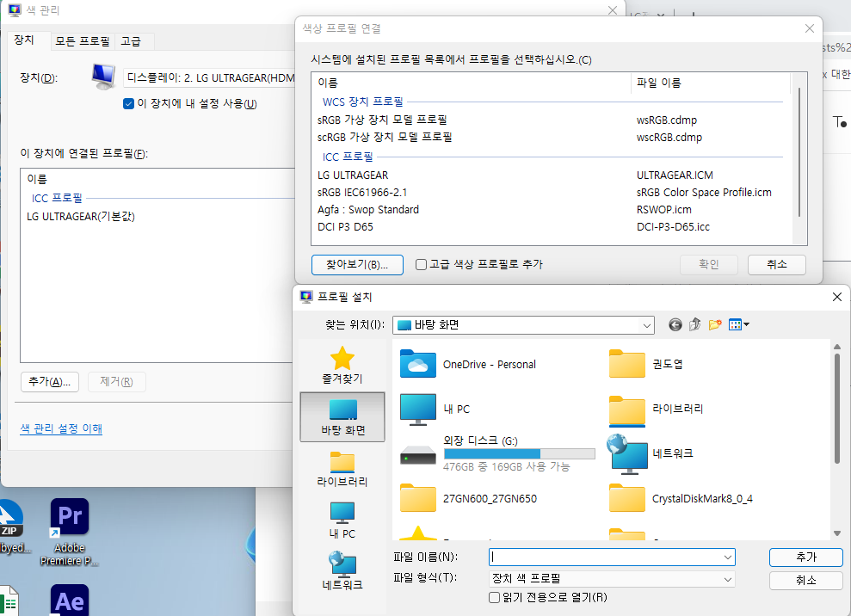
Task: Go up one folder level icon
Action: tap(694, 324)
